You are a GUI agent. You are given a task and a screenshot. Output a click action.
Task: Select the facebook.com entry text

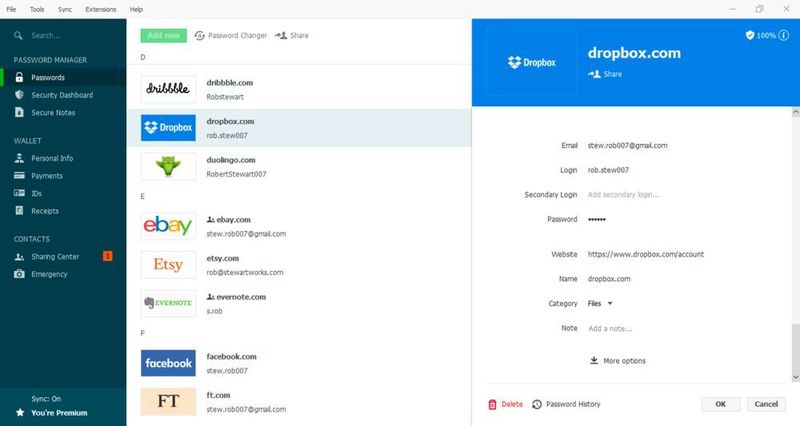tap(231, 357)
